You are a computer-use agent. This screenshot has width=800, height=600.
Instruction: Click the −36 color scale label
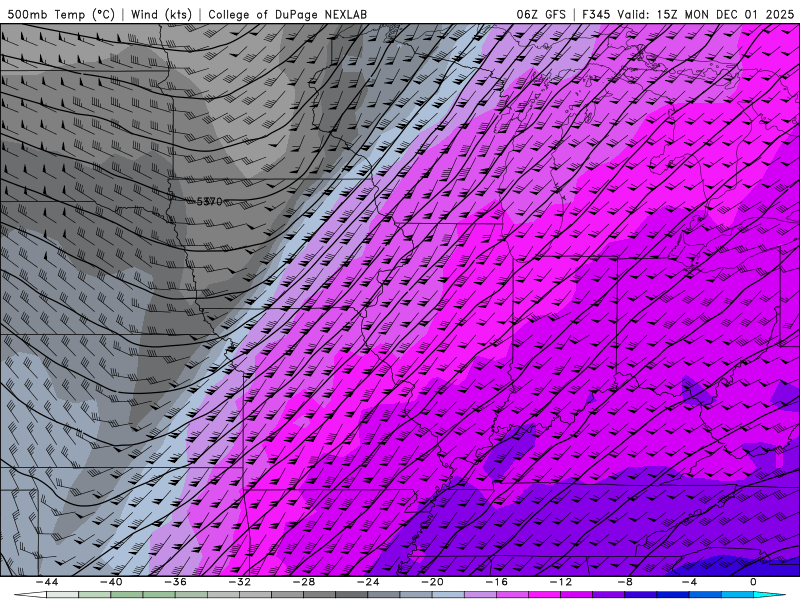point(176,582)
